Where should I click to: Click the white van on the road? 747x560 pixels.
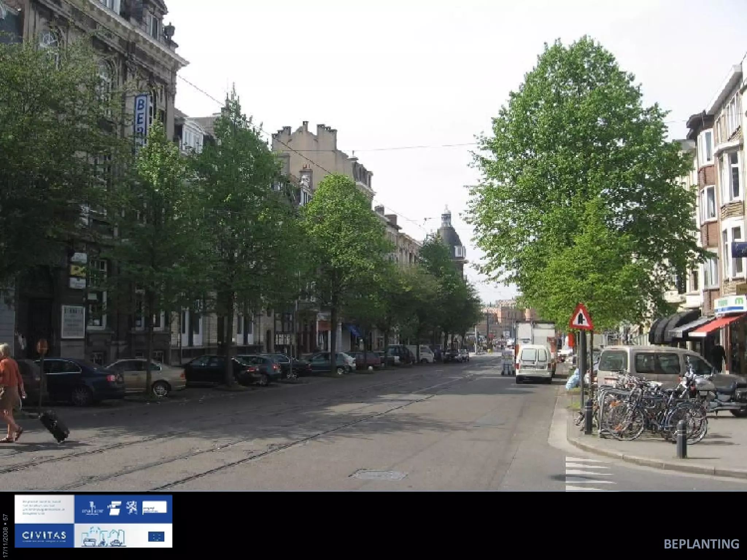point(533,363)
